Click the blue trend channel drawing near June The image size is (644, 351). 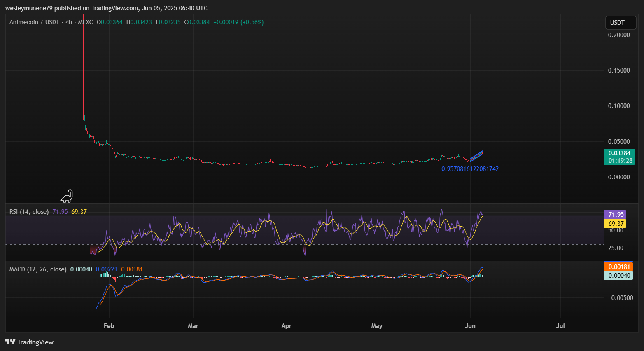point(476,156)
